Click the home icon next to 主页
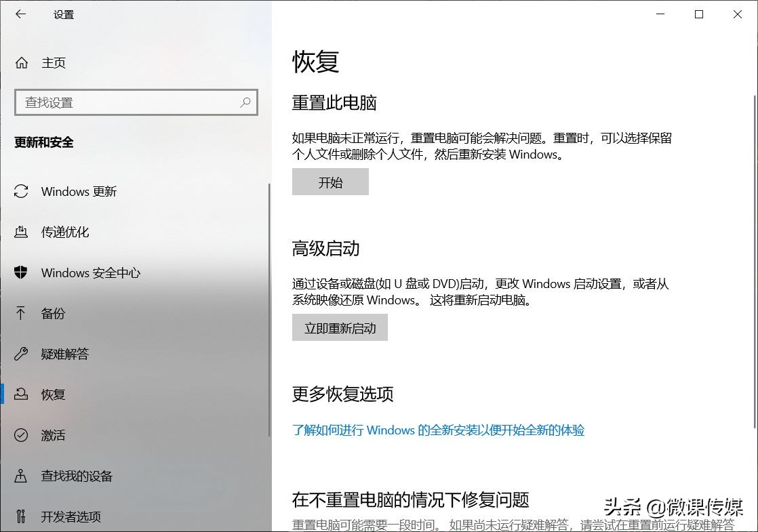This screenshot has height=532, width=758. (x=21, y=63)
